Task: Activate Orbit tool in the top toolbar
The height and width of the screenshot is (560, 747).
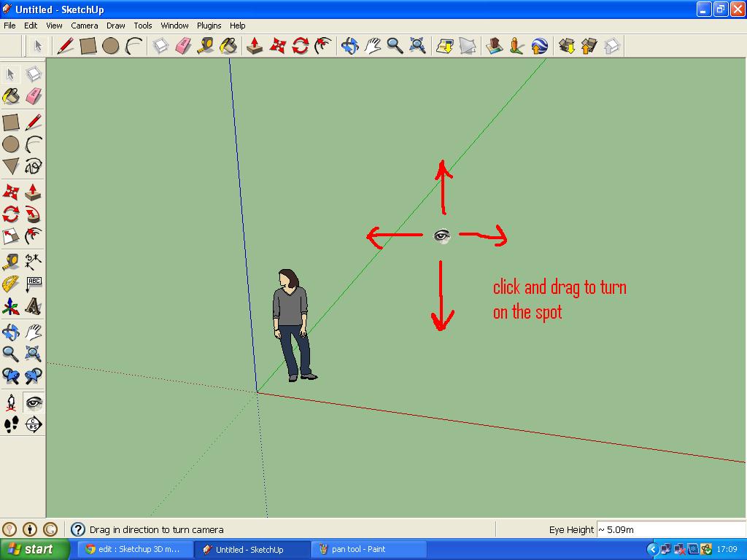Action: pos(349,46)
